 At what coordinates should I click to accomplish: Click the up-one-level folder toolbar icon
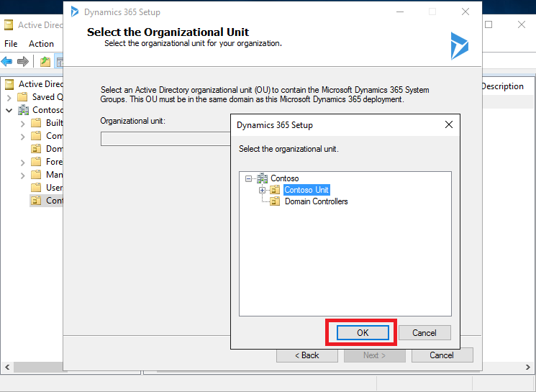pyautogui.click(x=45, y=62)
